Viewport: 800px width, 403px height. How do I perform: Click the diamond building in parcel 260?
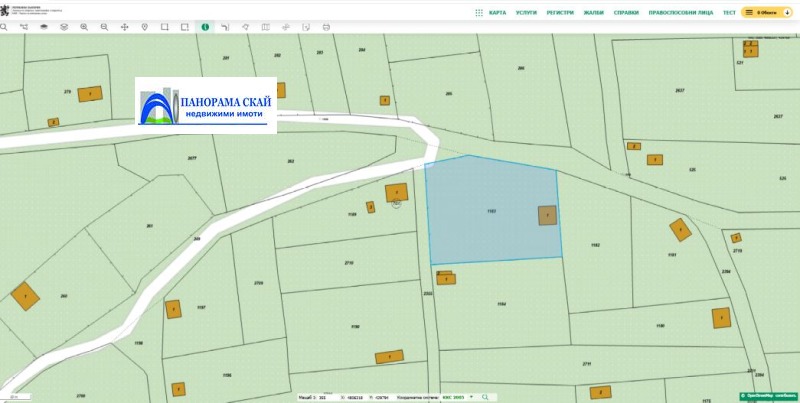(x=25, y=296)
